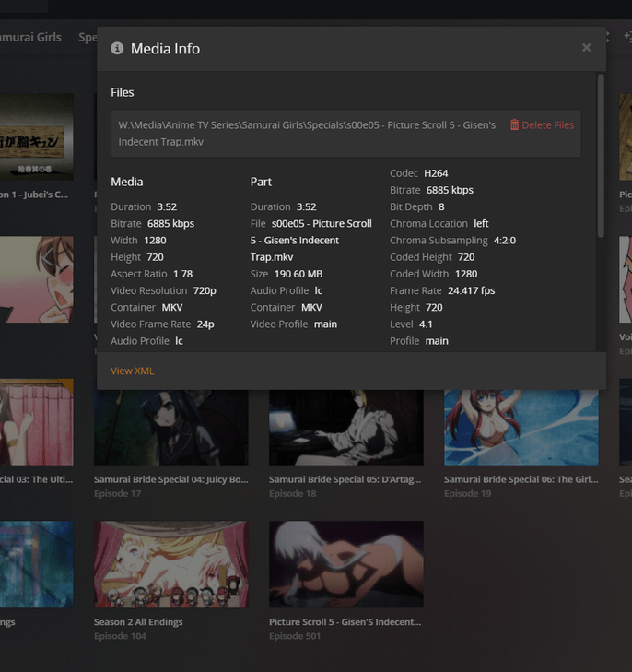Close the Media Info dialog
The image size is (632, 672).
586,48
